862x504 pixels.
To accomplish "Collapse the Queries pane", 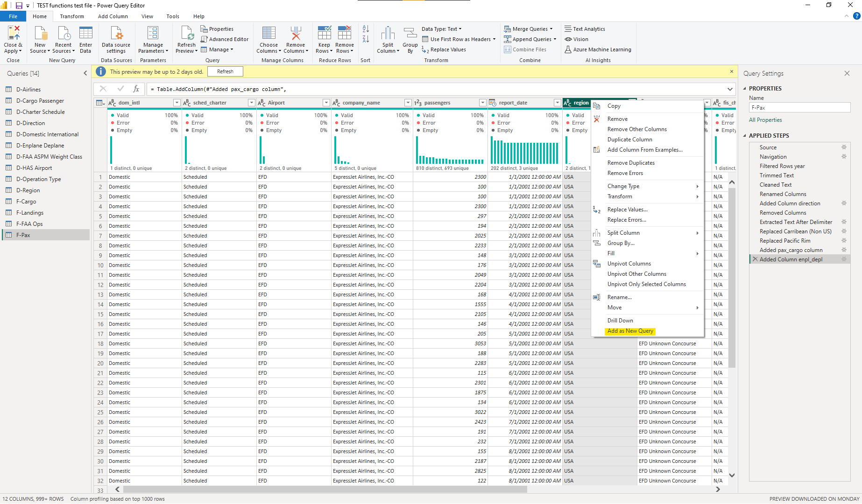I will [x=85, y=73].
